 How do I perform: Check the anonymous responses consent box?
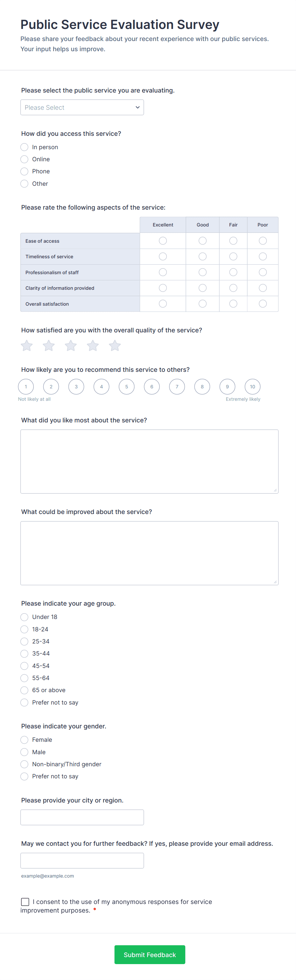[25, 902]
